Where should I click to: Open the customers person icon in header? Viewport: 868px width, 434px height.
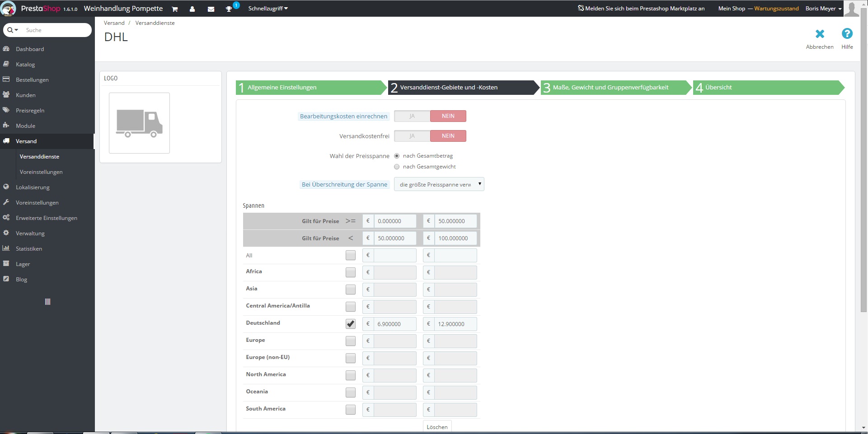click(x=192, y=9)
